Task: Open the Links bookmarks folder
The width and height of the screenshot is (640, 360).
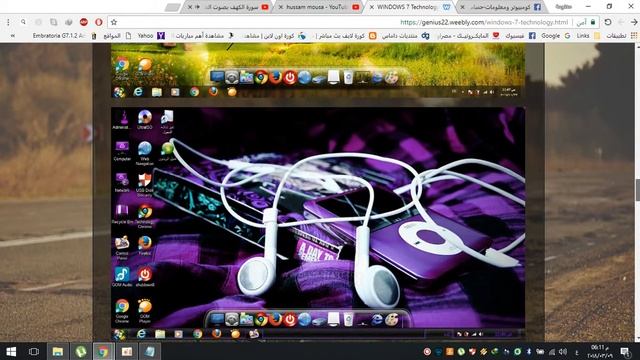Action: coord(588,36)
